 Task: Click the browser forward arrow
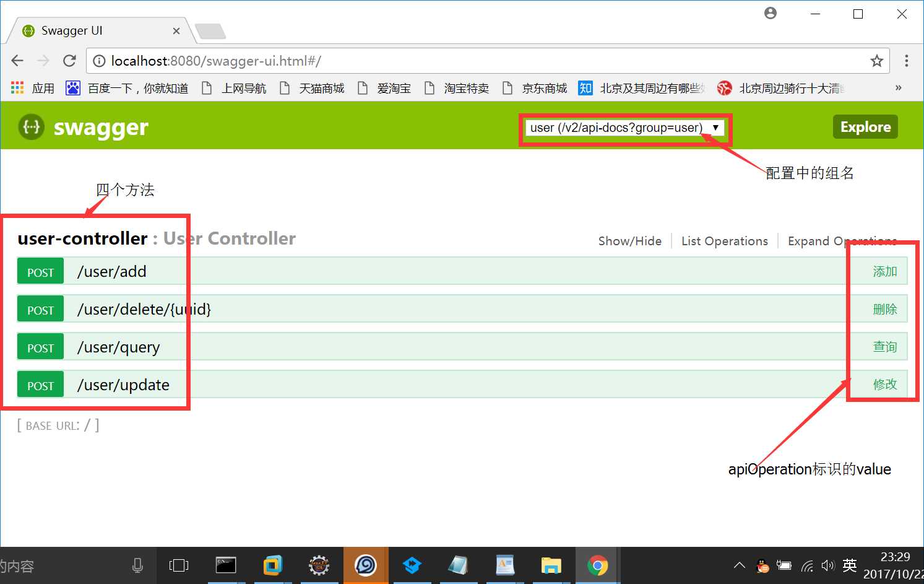point(43,61)
